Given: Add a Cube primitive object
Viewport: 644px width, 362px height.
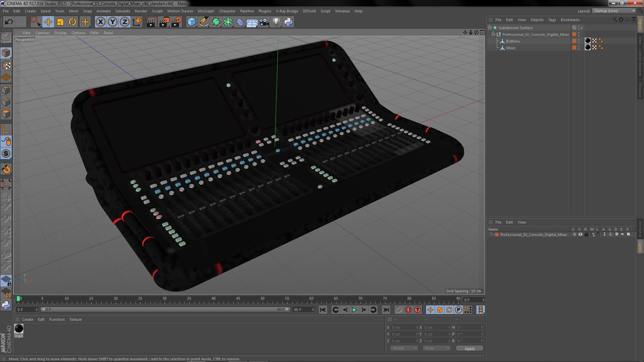Looking at the screenshot, I should pos(192,22).
